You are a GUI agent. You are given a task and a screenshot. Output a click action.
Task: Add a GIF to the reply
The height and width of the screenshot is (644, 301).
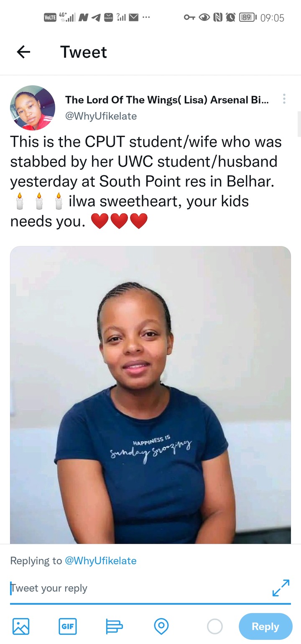(x=68, y=626)
